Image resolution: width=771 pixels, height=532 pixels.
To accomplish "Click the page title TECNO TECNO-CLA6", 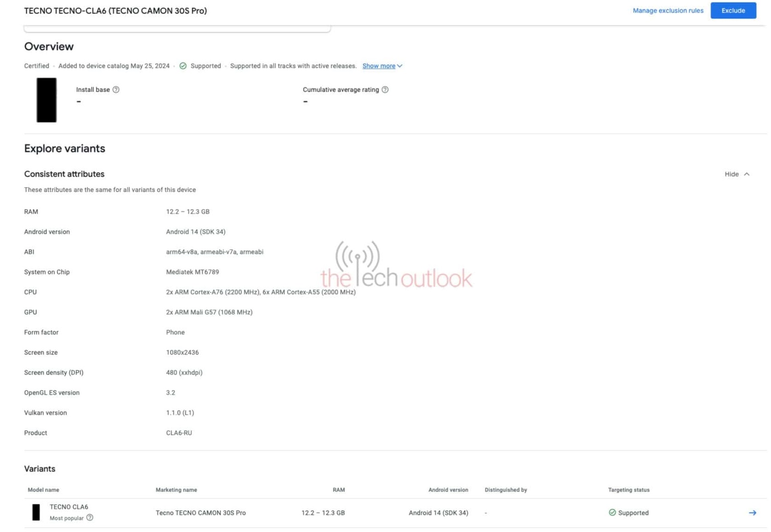I will [x=115, y=11].
